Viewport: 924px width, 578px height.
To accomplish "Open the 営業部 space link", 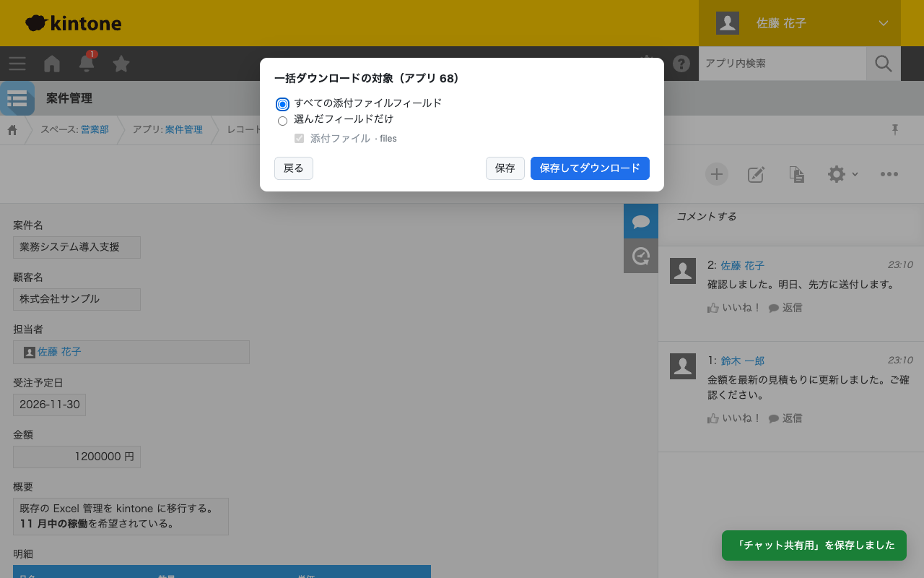I will click(x=95, y=130).
